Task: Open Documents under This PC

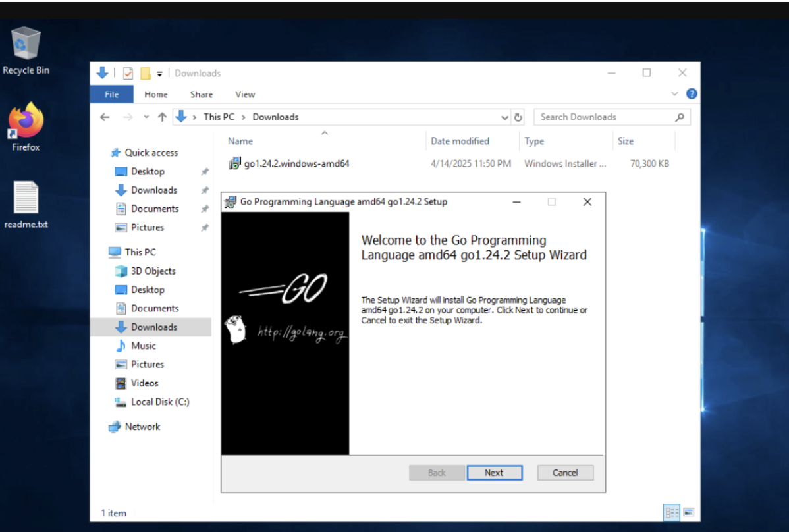Action: 155,308
